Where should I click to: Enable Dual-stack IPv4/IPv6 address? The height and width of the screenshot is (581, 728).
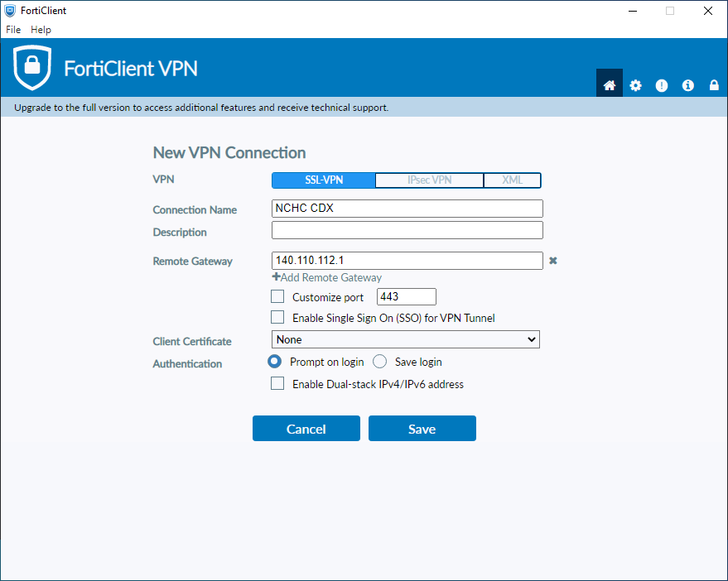pos(277,383)
